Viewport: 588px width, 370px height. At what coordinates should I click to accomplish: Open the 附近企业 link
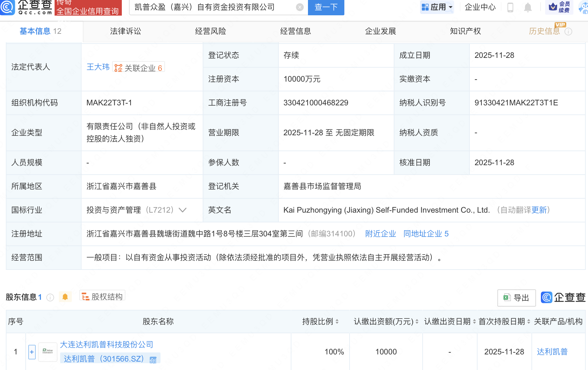pyautogui.click(x=380, y=233)
